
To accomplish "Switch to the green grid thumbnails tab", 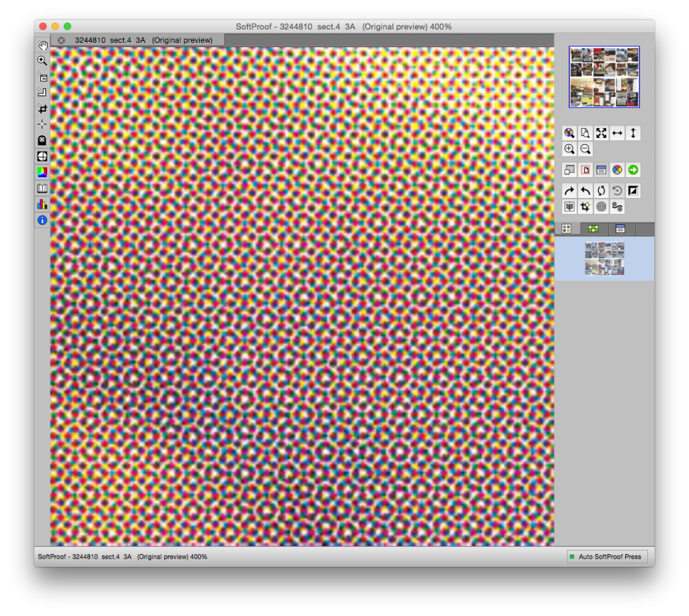I will 593,229.
